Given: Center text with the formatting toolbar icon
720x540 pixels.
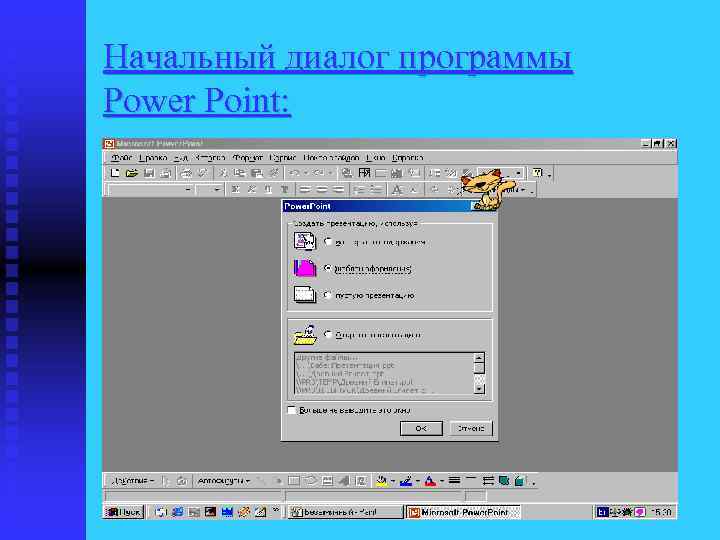Looking at the screenshot, I should (322, 189).
